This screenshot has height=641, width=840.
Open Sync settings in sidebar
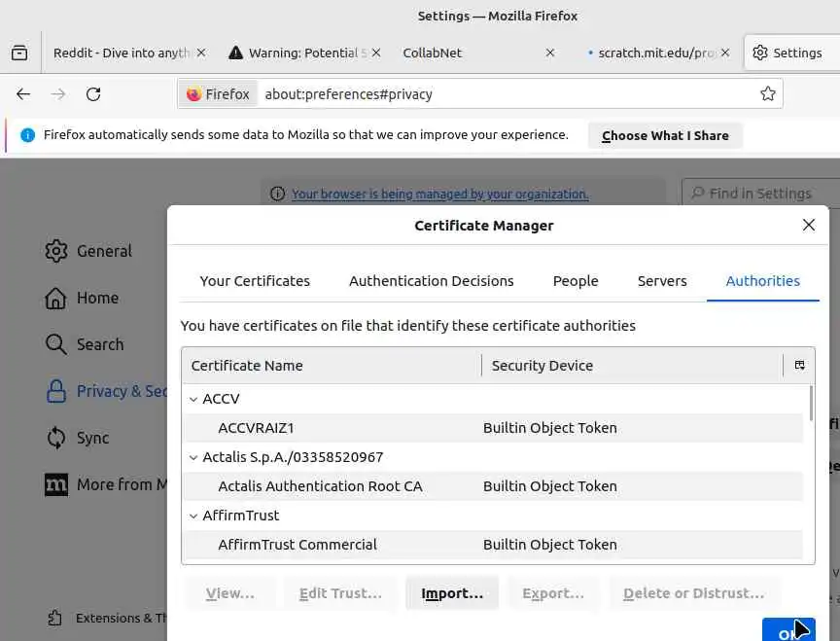(x=56, y=438)
